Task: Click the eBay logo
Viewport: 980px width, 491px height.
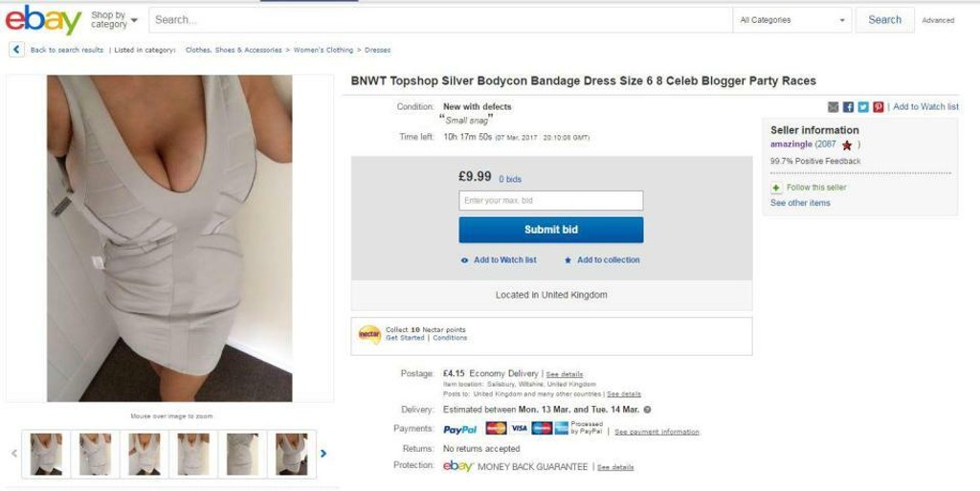Action: point(43,19)
